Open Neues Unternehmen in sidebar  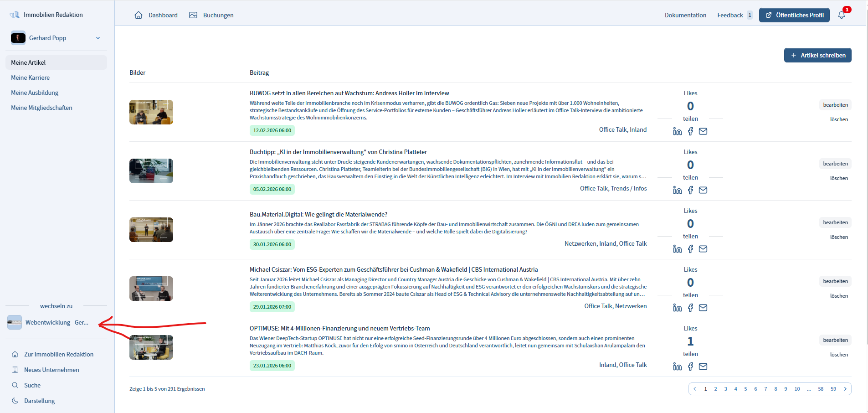point(51,370)
